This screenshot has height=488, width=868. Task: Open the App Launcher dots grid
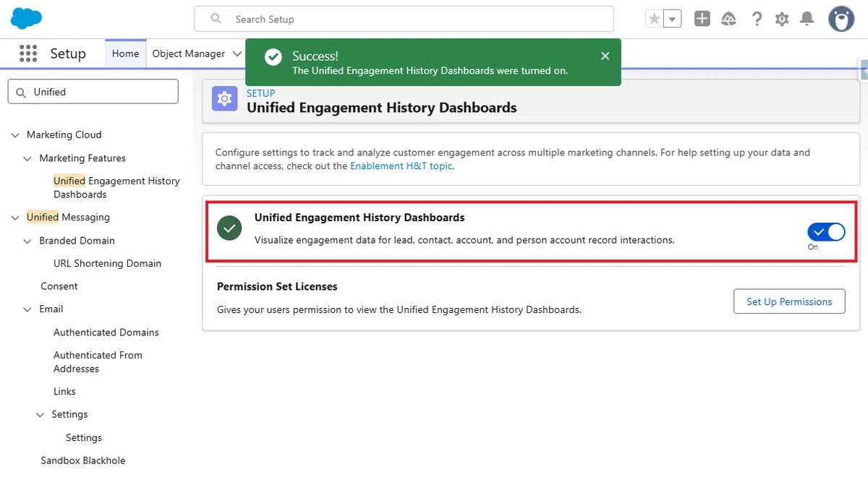click(x=28, y=53)
